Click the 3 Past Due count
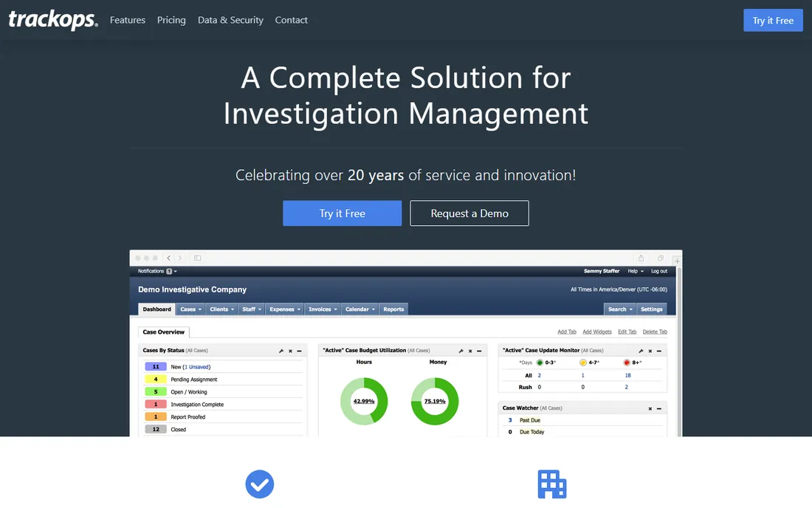The width and height of the screenshot is (812, 508). pos(510,420)
